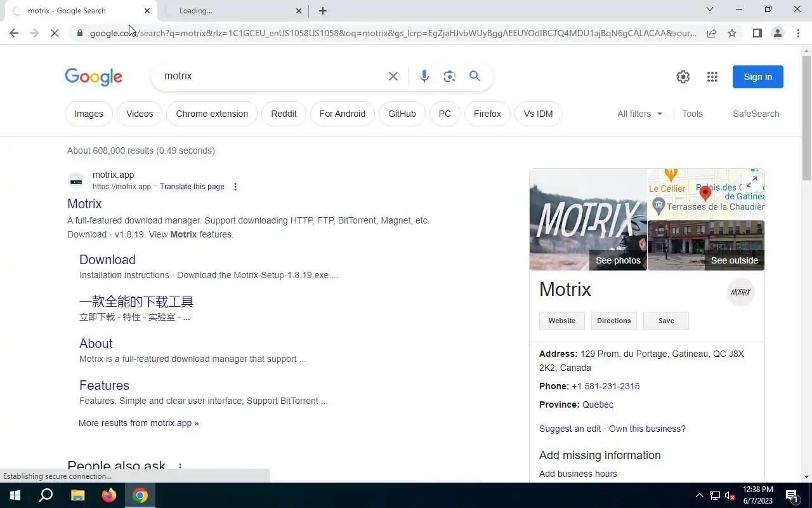Call the phone number +1 581-231-2315
The image size is (812, 508).
tap(605, 386)
